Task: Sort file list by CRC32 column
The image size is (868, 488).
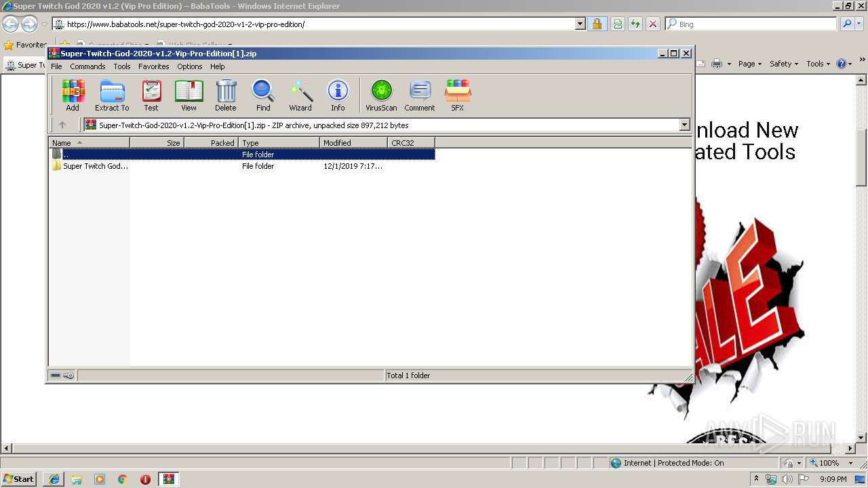Action: click(411, 142)
